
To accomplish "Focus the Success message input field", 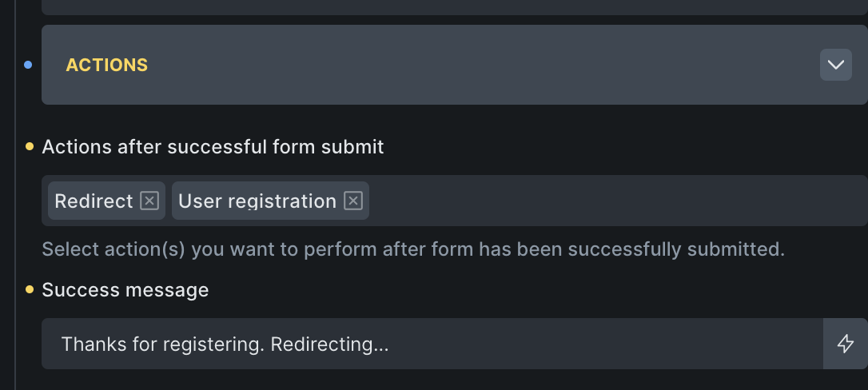I will click(599, 344).
